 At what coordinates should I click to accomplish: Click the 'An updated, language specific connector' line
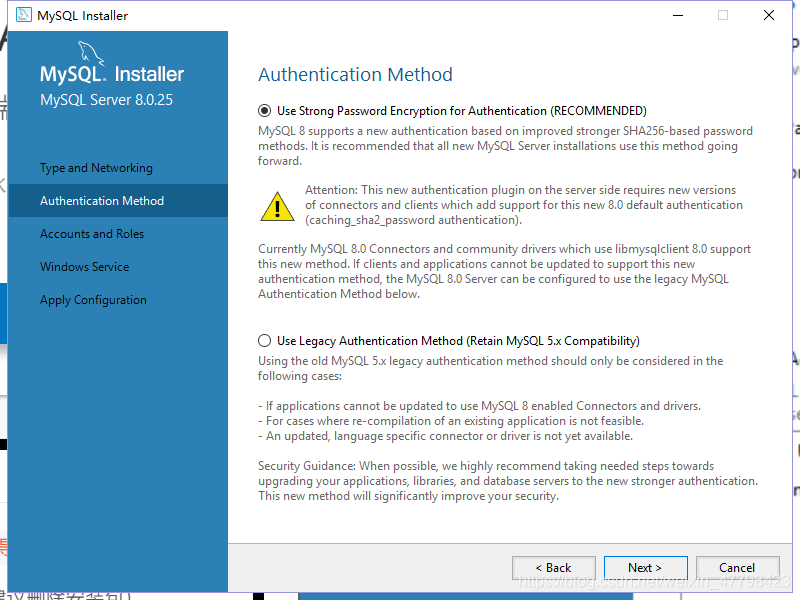(x=445, y=436)
